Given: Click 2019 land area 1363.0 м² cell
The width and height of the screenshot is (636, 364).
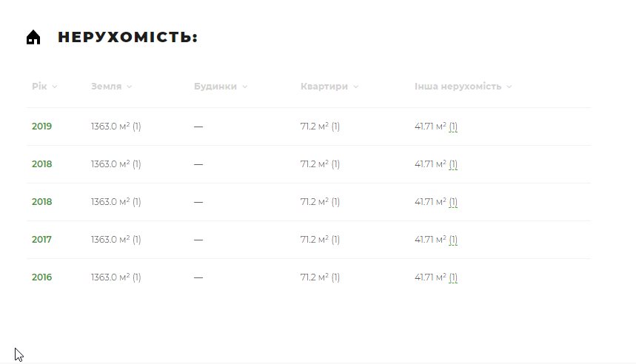Looking at the screenshot, I should click(116, 127).
